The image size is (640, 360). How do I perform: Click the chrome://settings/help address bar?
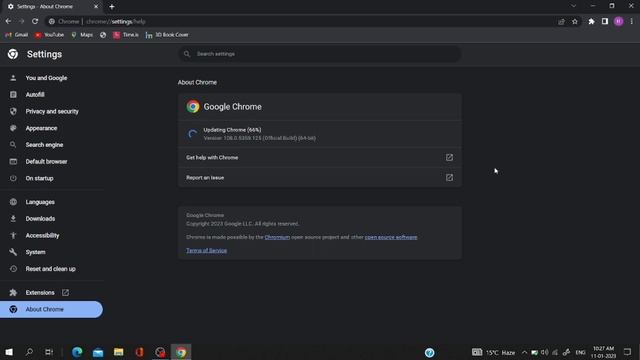(x=302, y=22)
